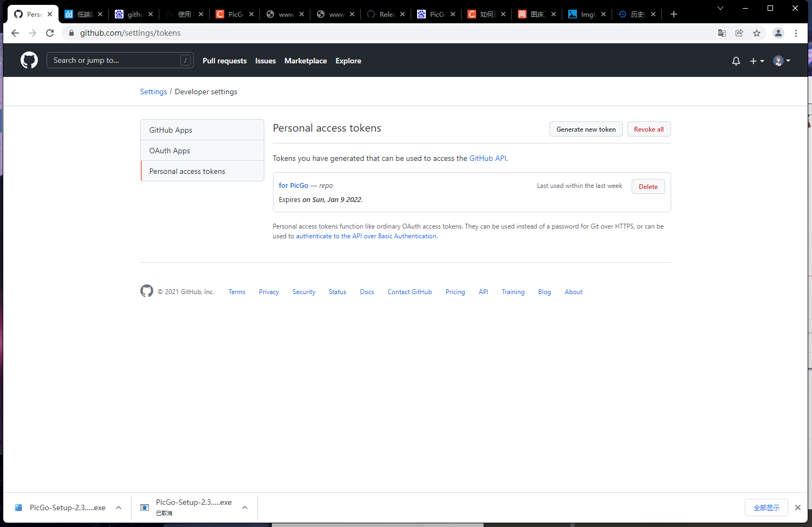The image size is (812, 527).
Task: Open the GitHub API link
Action: click(488, 158)
